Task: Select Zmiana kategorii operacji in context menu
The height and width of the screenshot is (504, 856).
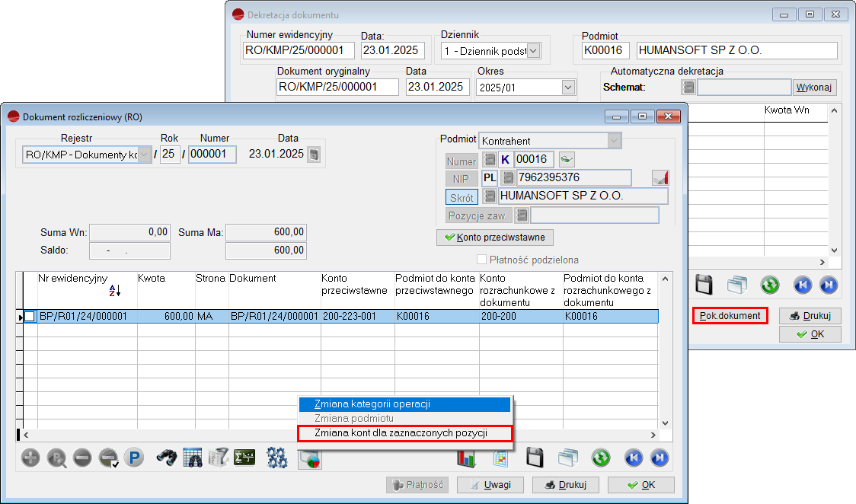Action: tap(404, 404)
